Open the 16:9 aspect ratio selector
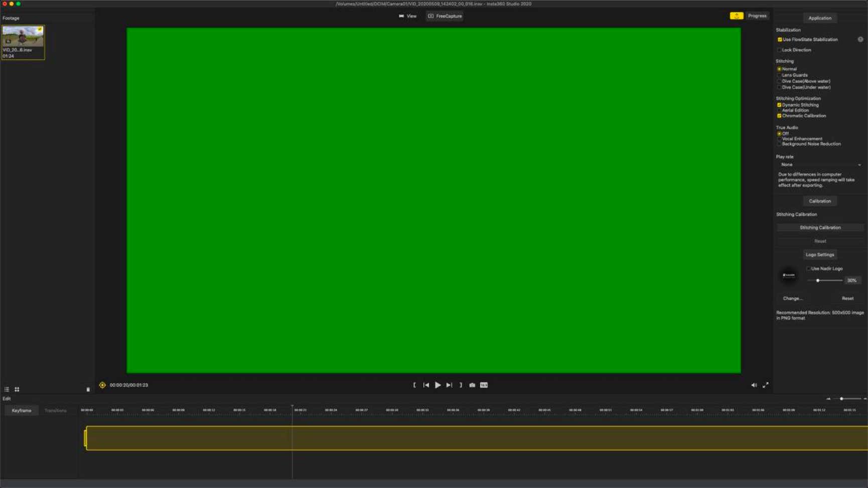Image resolution: width=868 pixels, height=488 pixels. point(484,385)
